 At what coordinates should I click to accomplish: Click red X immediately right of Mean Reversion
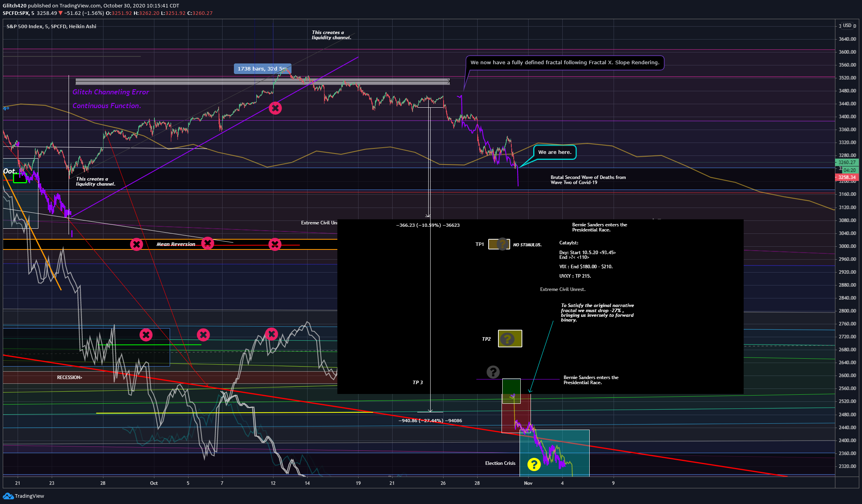208,244
